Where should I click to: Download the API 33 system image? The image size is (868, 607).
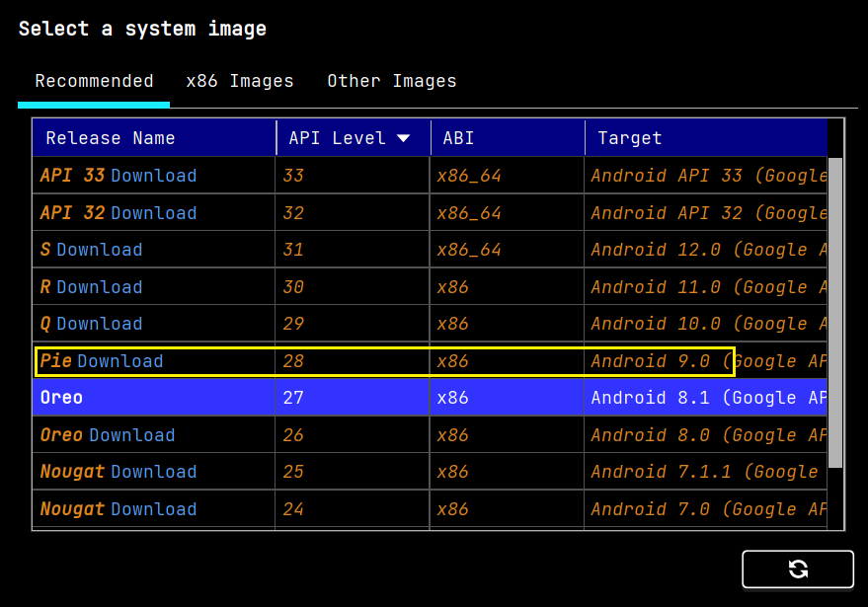(x=154, y=176)
